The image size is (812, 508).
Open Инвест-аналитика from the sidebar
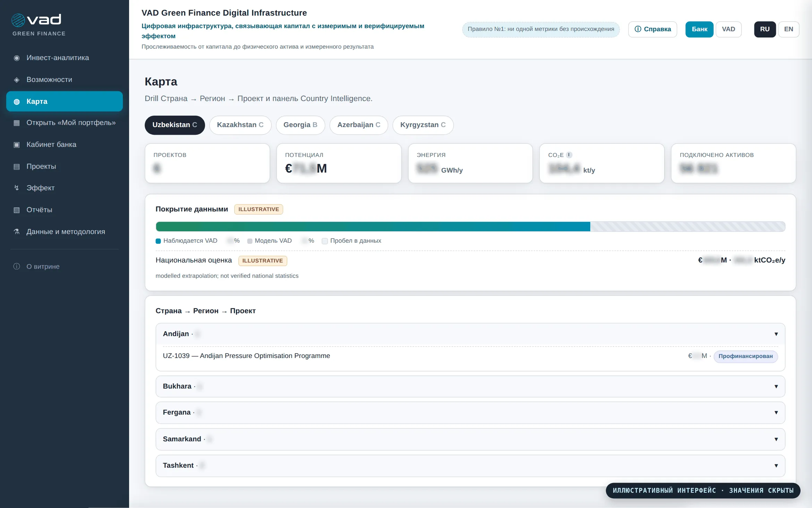pos(65,58)
